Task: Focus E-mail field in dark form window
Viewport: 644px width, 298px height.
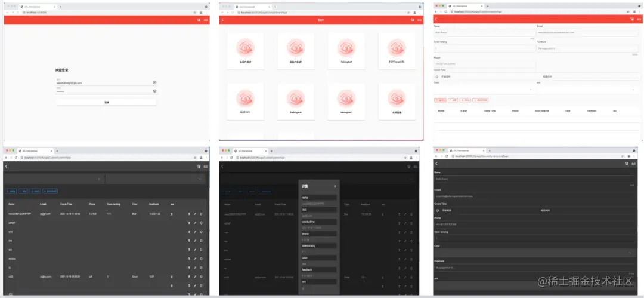Action: tap(534, 196)
